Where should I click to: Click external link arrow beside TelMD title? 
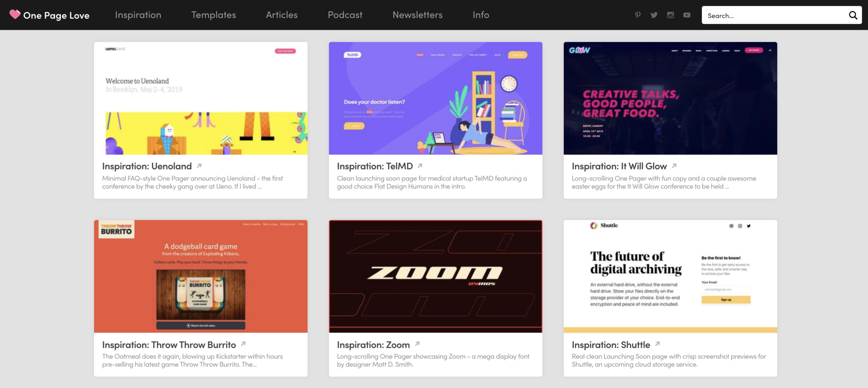click(420, 166)
